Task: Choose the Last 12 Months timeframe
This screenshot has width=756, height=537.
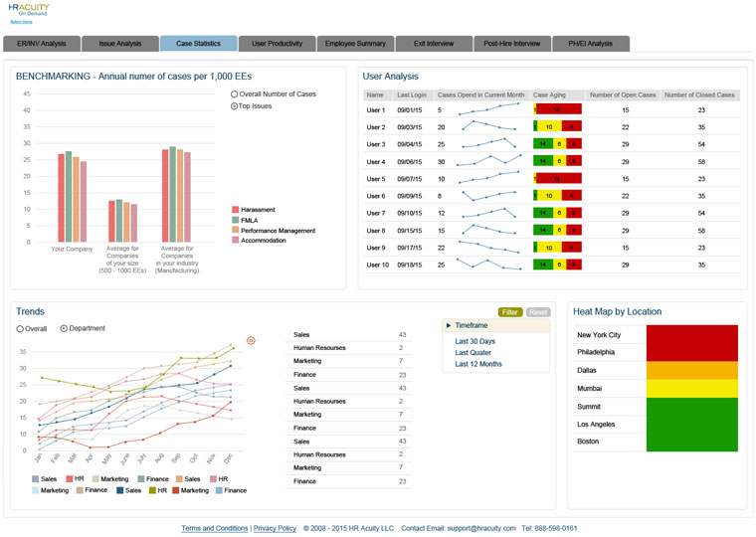Action: tap(478, 364)
